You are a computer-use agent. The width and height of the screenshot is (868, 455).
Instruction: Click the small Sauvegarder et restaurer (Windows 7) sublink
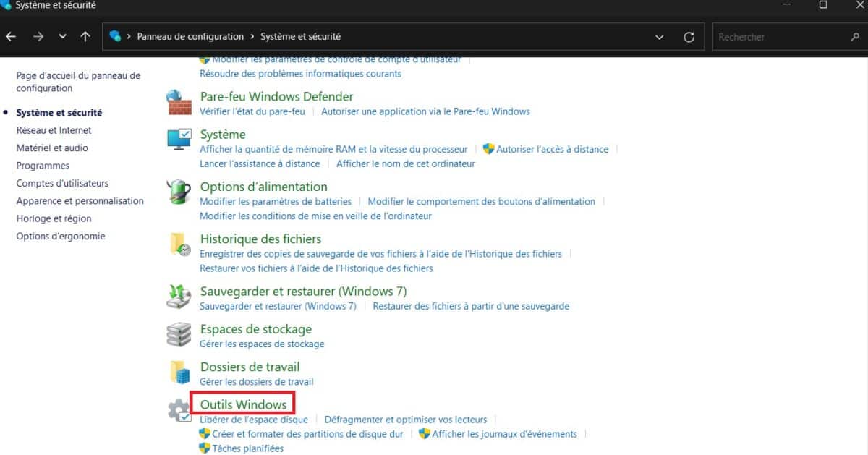tap(278, 306)
